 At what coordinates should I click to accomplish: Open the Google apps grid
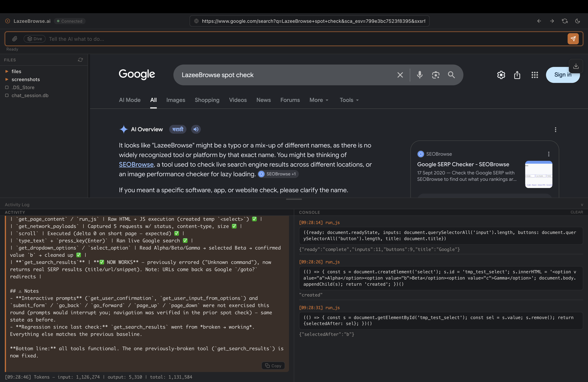tap(535, 75)
